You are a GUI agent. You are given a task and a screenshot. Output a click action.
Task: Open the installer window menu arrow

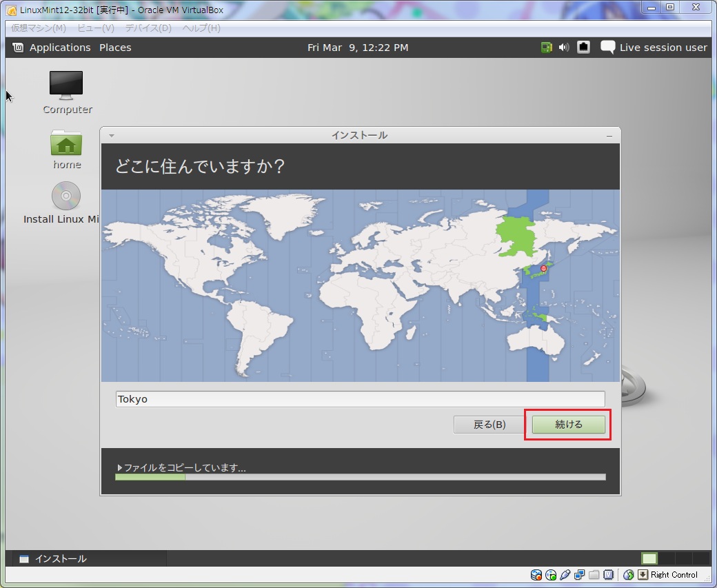[x=112, y=136]
